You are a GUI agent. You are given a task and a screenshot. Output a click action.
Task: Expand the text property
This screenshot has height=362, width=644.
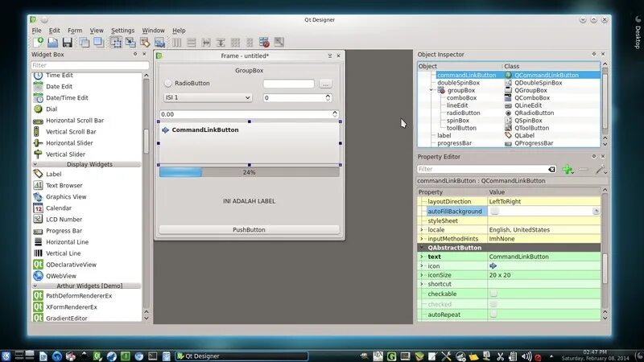point(422,257)
